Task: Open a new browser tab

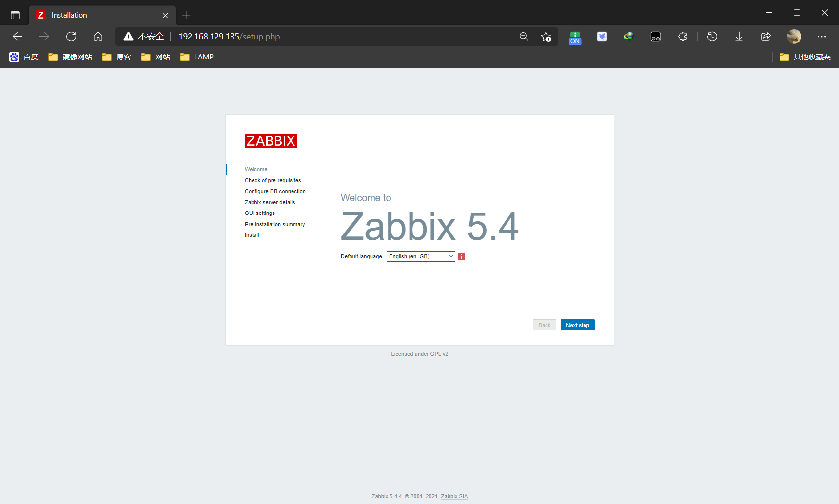Action: [186, 15]
